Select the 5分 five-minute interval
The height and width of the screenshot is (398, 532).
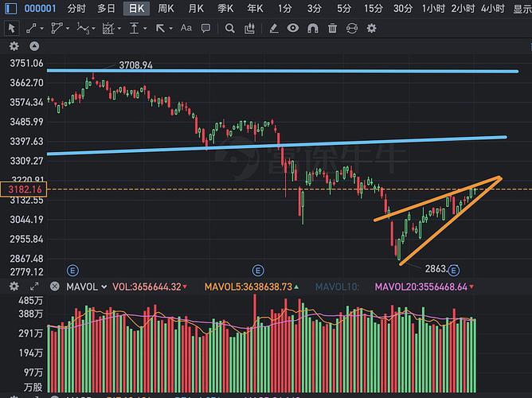pos(344,9)
